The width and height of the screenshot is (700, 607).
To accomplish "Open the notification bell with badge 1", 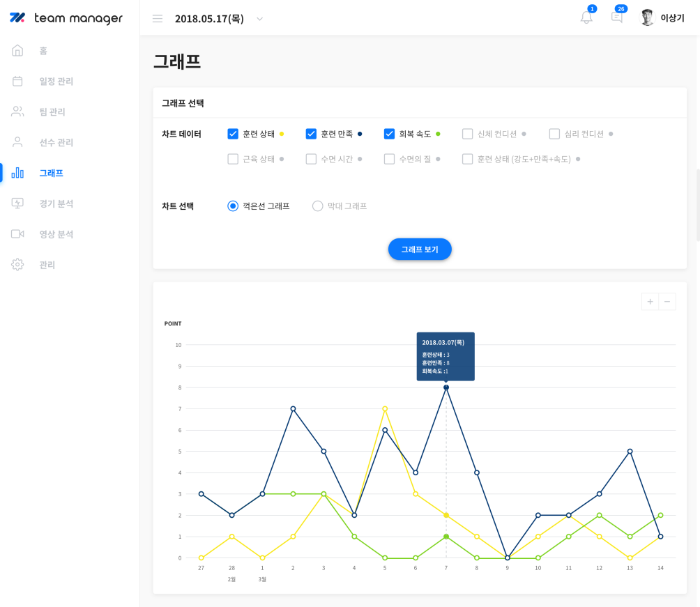I will [586, 20].
